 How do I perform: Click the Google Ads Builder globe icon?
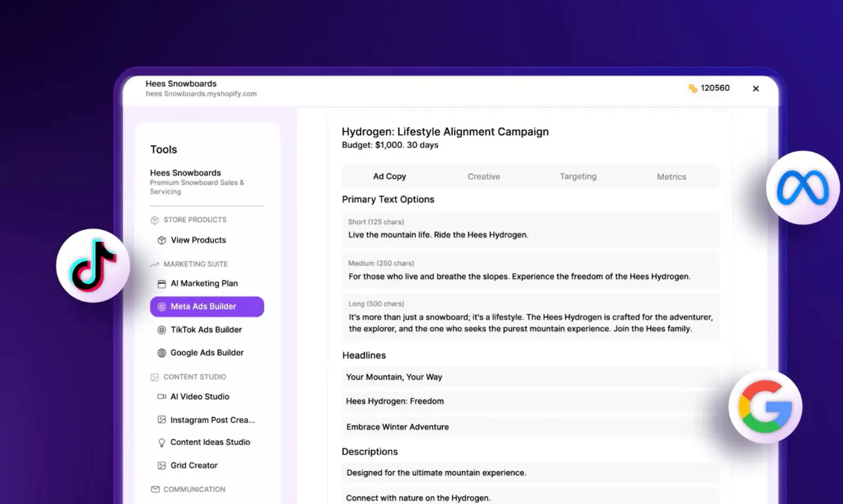161,353
